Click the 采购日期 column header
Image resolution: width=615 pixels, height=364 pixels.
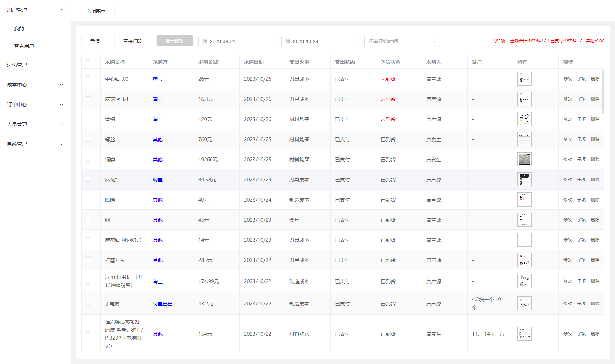(254, 62)
